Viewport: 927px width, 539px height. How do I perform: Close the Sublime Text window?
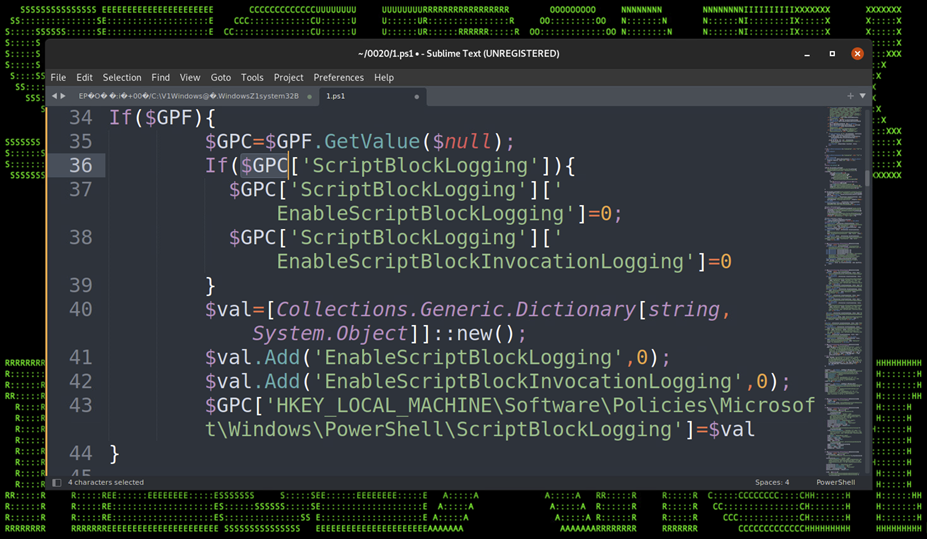pyautogui.click(x=857, y=54)
